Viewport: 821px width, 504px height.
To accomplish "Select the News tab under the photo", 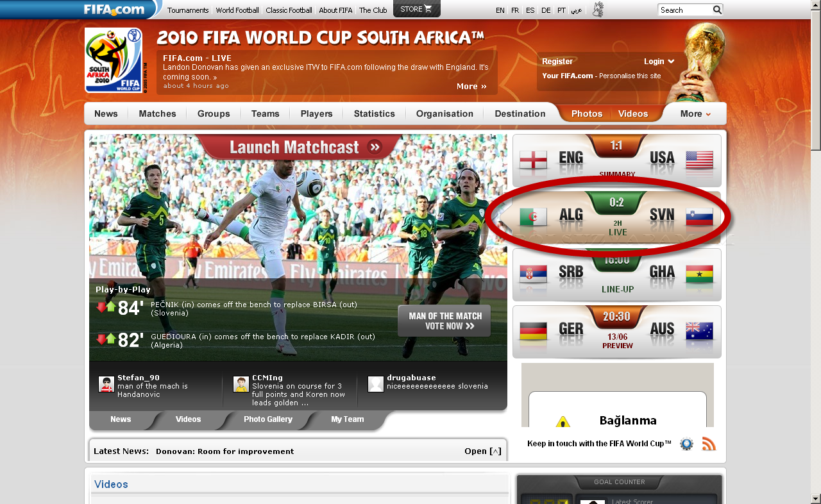I will click(x=121, y=419).
